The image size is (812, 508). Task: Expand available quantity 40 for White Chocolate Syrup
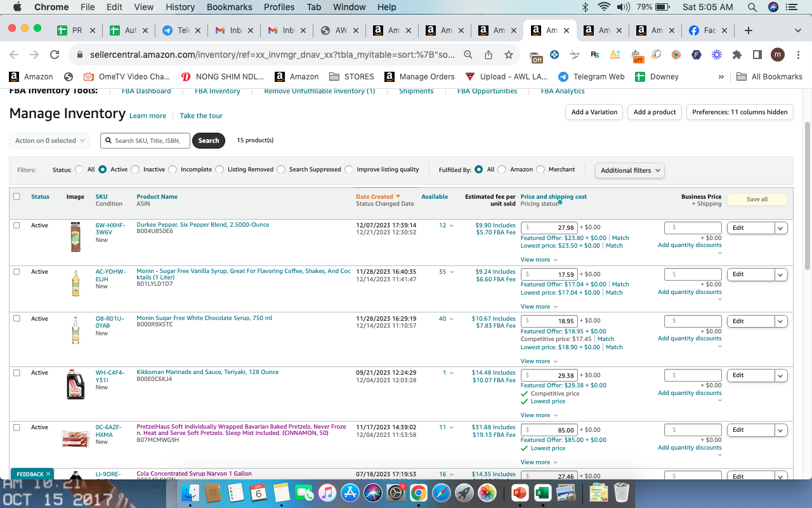click(x=446, y=319)
